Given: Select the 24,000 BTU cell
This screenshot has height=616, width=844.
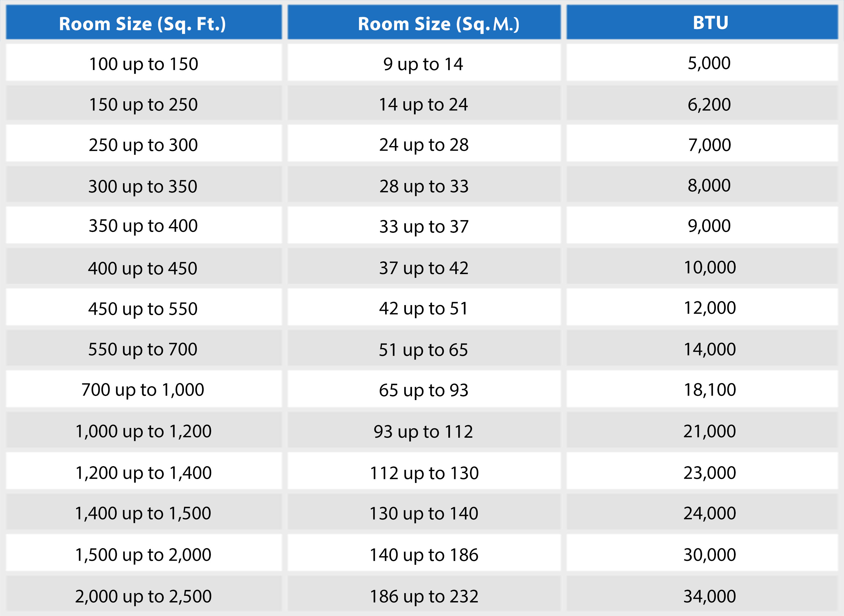Looking at the screenshot, I should tap(709, 513).
